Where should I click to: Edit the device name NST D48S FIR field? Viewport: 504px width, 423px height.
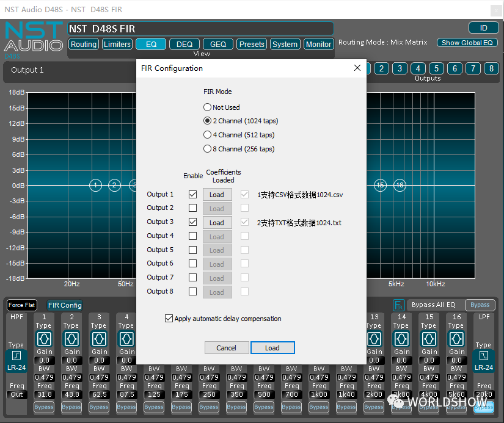[200, 29]
